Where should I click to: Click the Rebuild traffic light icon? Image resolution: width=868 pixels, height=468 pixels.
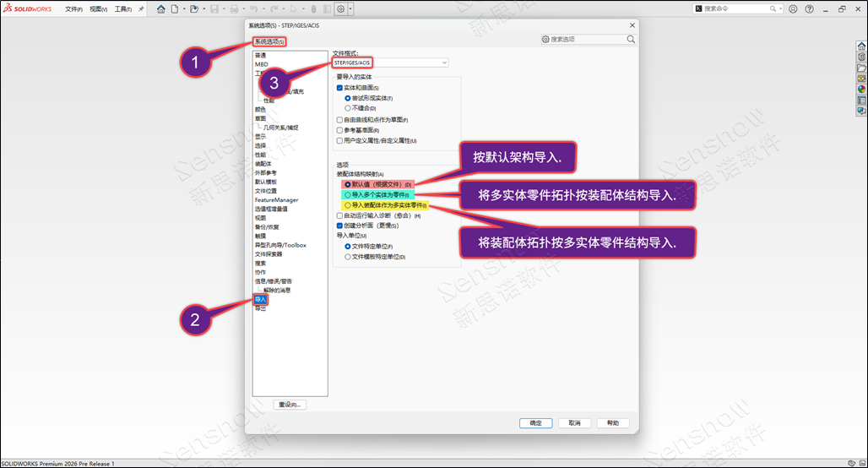313,8
